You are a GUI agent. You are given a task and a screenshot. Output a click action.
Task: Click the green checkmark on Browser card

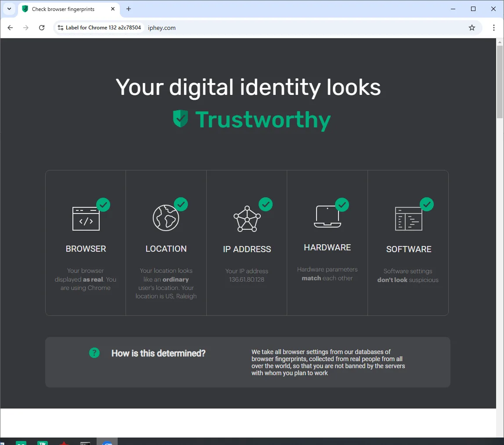(103, 205)
